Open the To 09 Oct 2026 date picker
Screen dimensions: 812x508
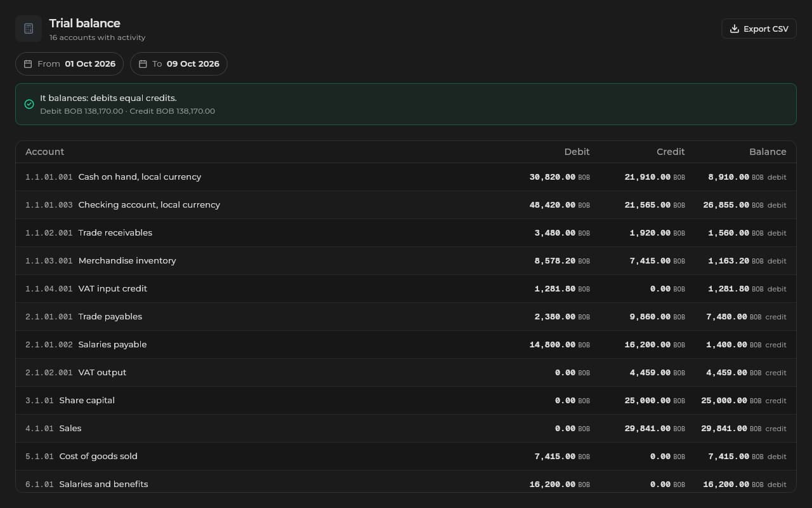(179, 64)
